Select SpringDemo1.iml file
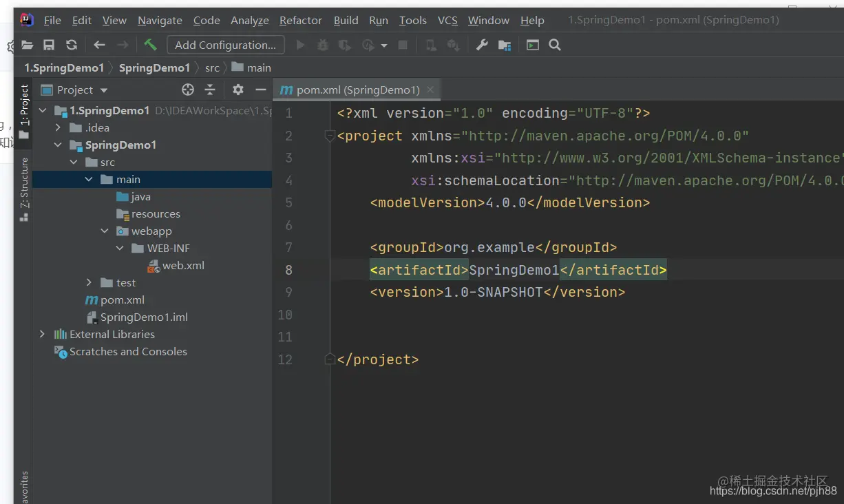The image size is (844, 504). click(136, 317)
